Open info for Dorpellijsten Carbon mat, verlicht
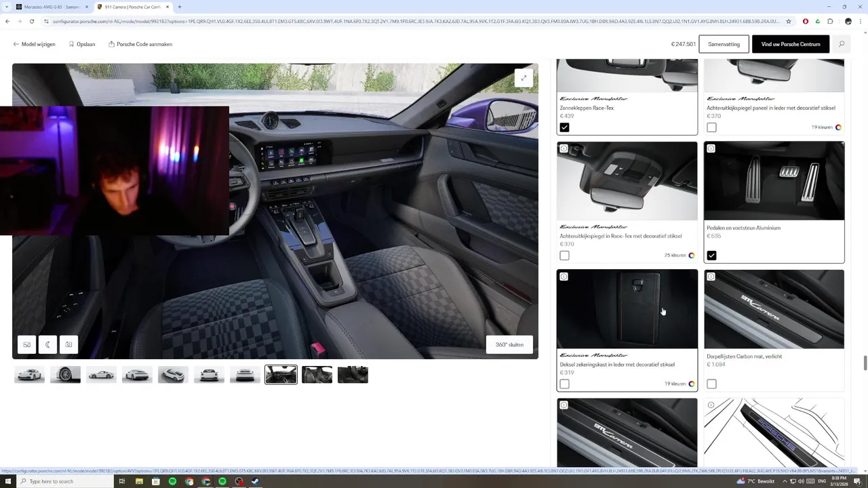The image size is (868, 488). click(x=711, y=277)
